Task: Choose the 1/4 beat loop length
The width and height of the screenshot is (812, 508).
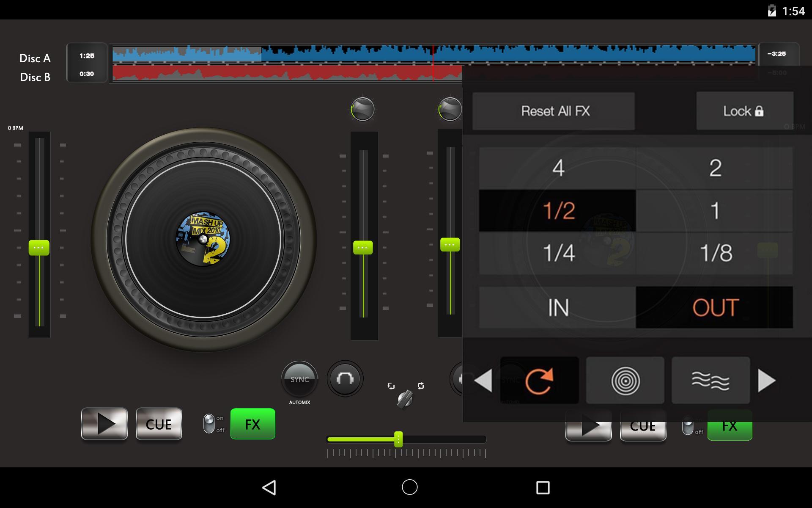Action: point(557,253)
